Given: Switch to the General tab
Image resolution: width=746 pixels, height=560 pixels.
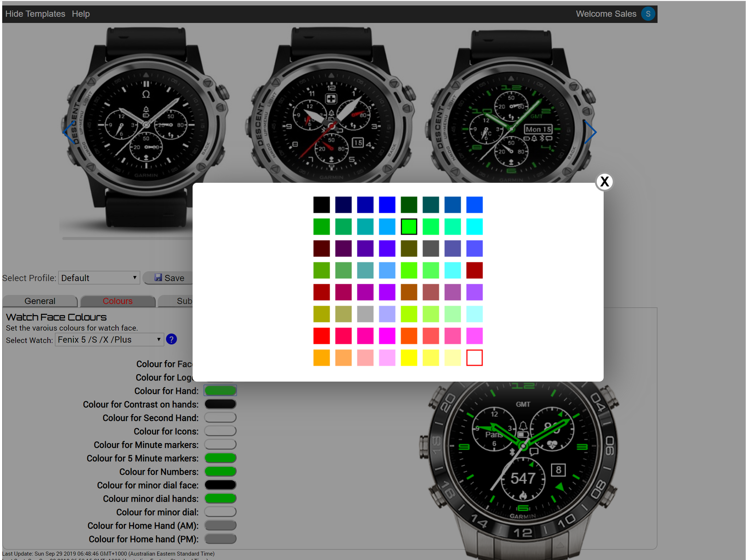Looking at the screenshot, I should click(40, 301).
